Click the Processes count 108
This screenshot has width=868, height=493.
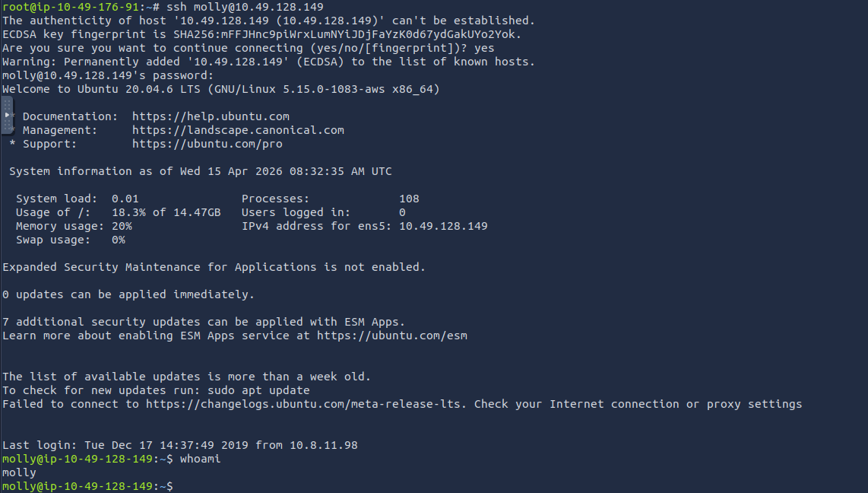pos(409,199)
